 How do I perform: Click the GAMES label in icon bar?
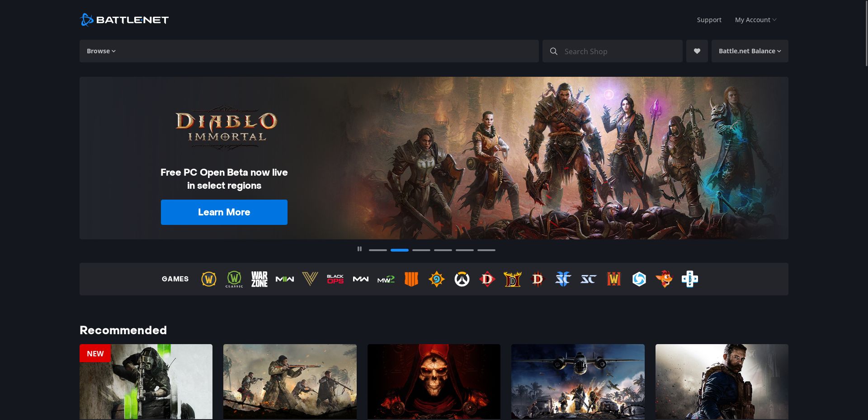pyautogui.click(x=175, y=279)
